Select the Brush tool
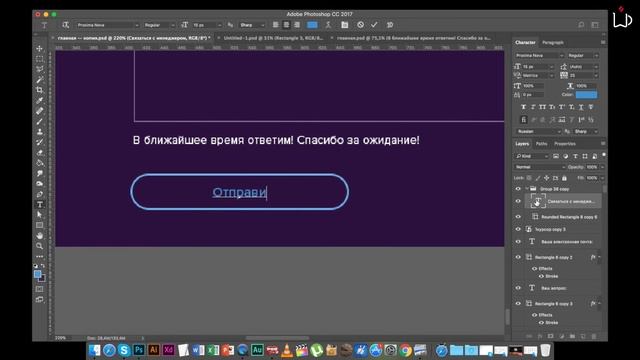The image size is (640, 360). click(40, 121)
